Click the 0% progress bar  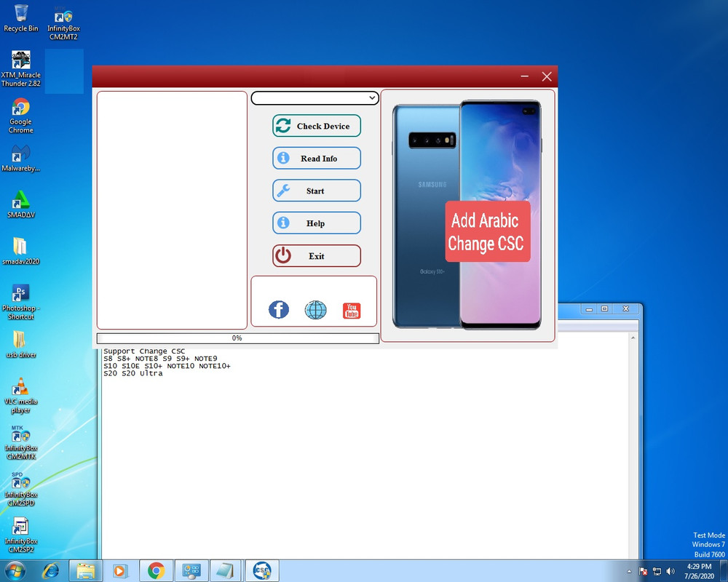(x=238, y=338)
